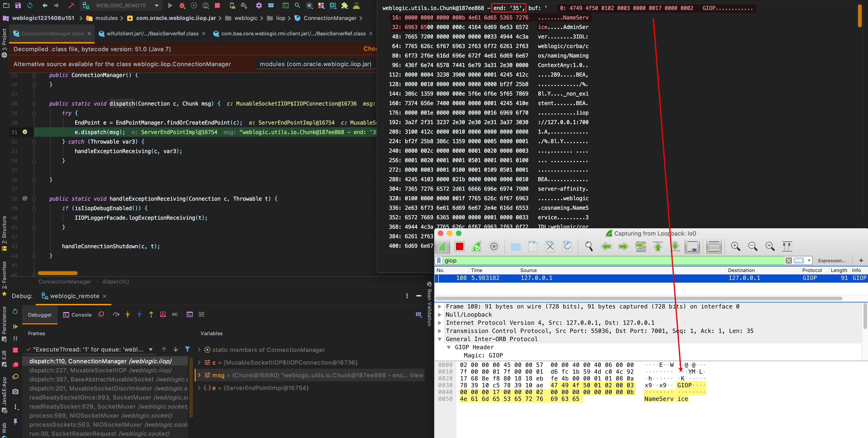Add filter button with plus in Wireshark

click(861, 260)
